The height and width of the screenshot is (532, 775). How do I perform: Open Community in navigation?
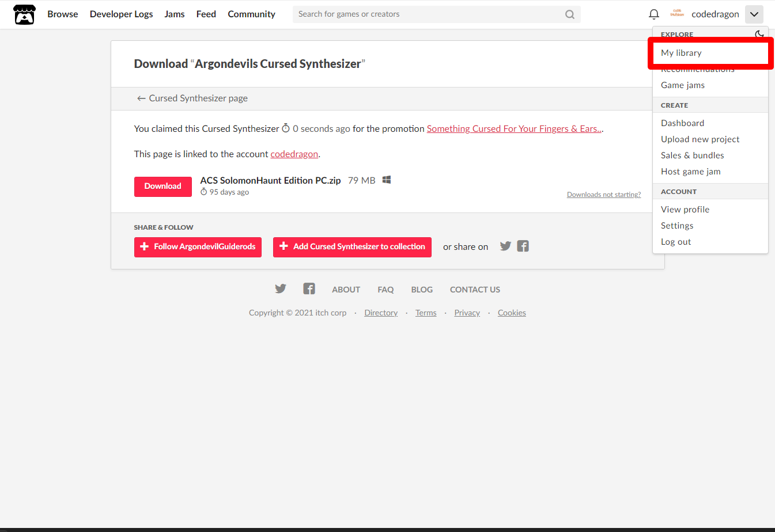coord(252,14)
